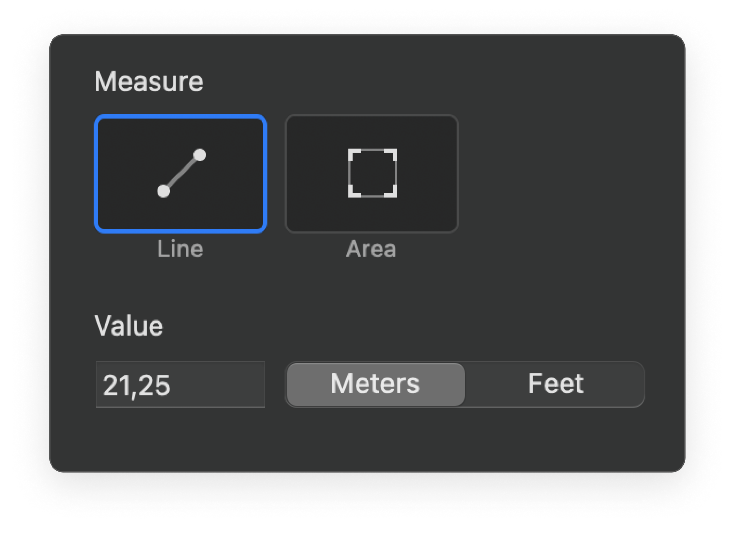Click the diagonal line icon
The image size is (735, 560).
(x=181, y=173)
